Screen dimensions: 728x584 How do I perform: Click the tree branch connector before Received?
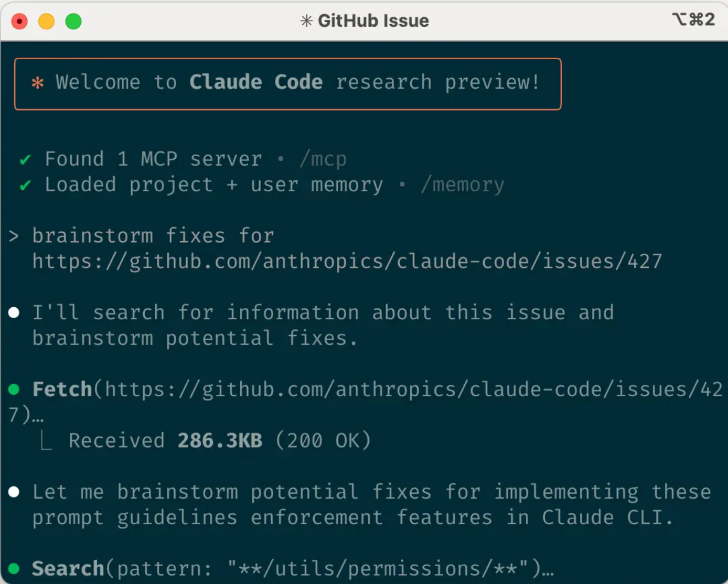[x=46, y=441]
